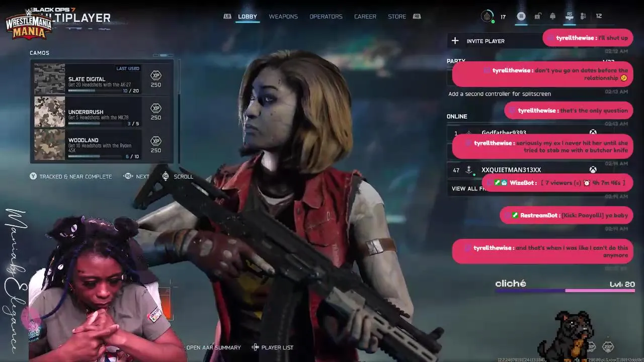Click 'Add a second controller for splitscreen' text

(x=500, y=94)
